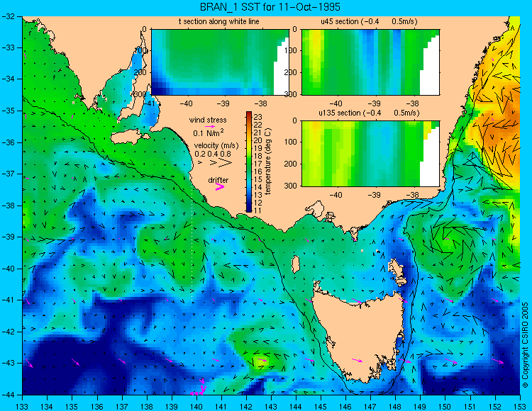Click the dark blue bottom of colorbar
Viewport: 532px width, 411px height.
point(249,209)
